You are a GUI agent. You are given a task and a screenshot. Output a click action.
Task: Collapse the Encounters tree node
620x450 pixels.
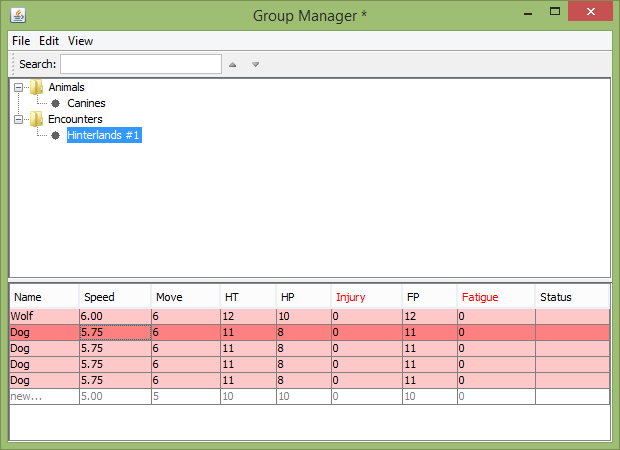[x=18, y=119]
